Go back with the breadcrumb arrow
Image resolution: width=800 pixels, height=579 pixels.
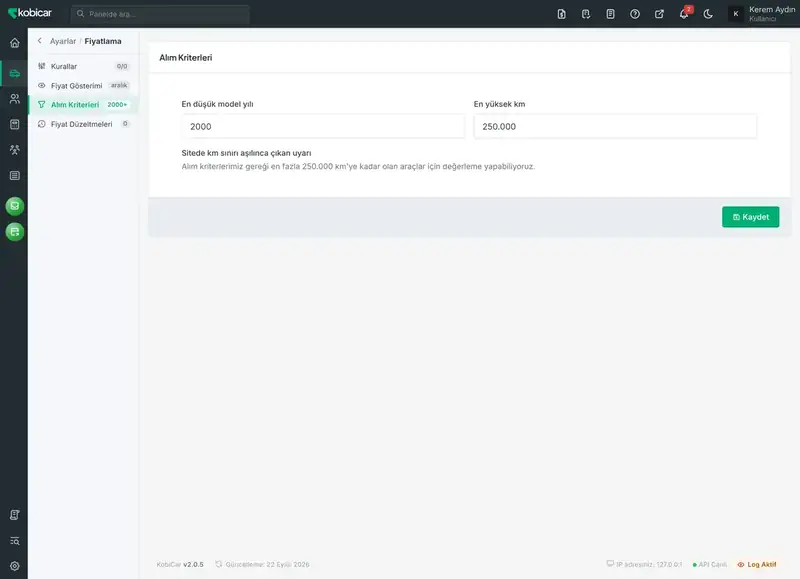pos(40,41)
